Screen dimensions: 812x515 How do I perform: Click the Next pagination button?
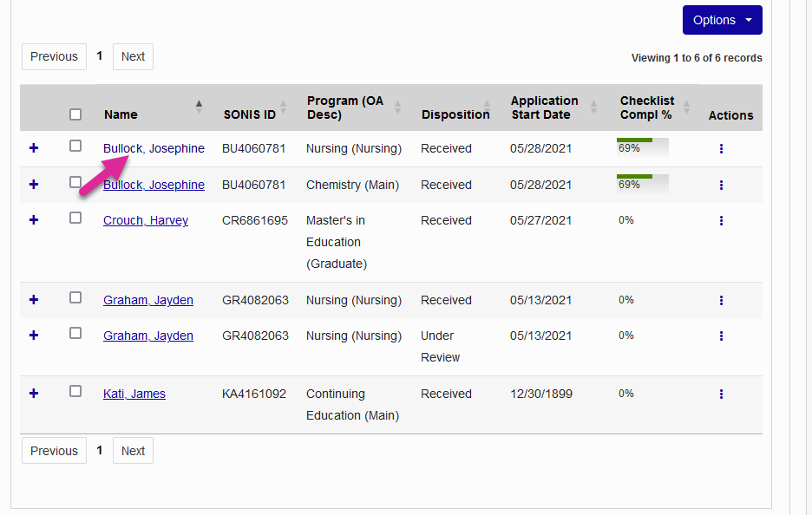pyautogui.click(x=133, y=56)
